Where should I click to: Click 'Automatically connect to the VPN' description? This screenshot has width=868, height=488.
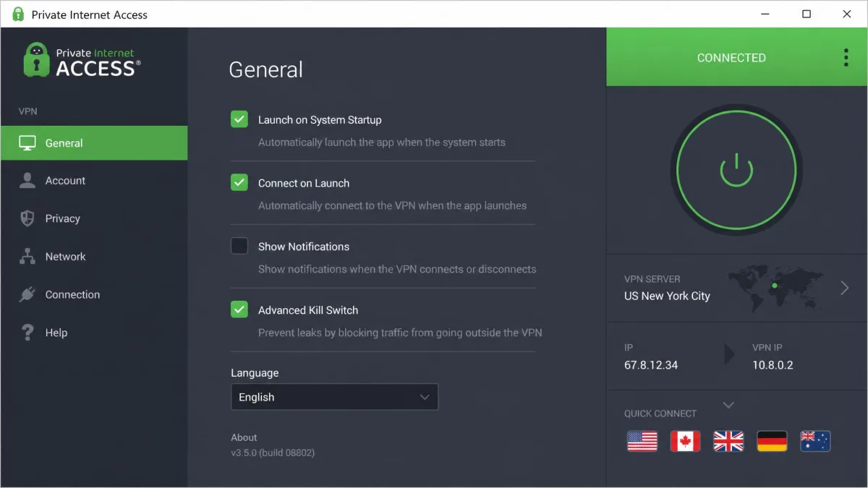click(393, 205)
